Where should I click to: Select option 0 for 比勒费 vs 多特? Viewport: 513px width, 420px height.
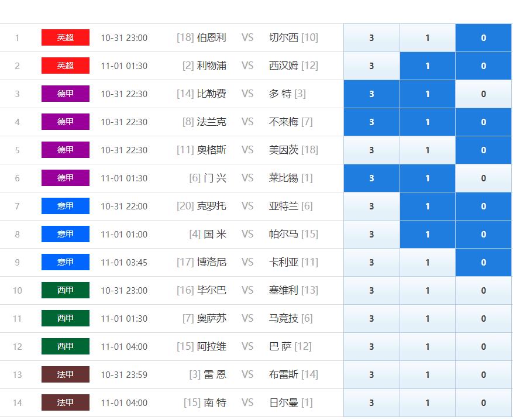483,94
